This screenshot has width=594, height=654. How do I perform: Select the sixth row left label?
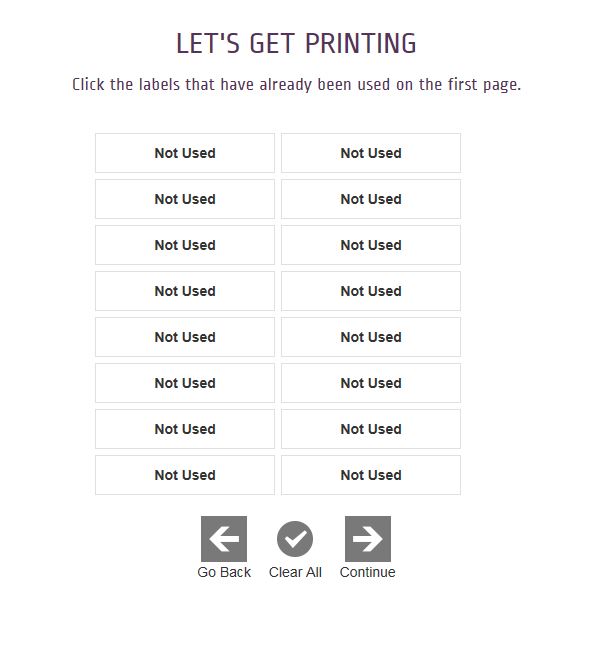(x=185, y=383)
